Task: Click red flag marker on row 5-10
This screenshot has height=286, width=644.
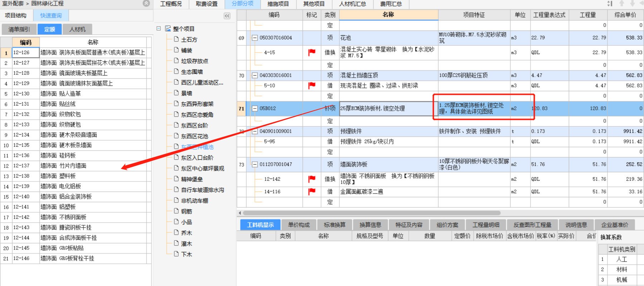Action: coord(312,86)
